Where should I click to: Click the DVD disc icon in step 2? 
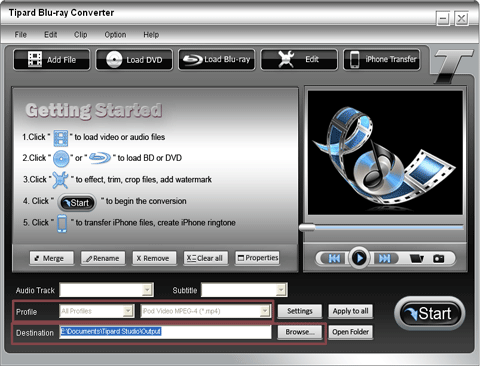click(61, 159)
